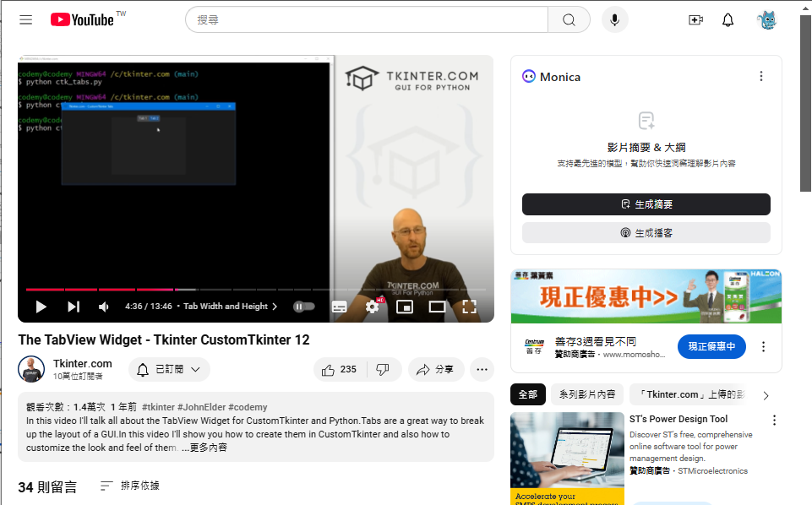The image size is (812, 505).
Task: Switch to miniplayer mode
Action: point(405,307)
